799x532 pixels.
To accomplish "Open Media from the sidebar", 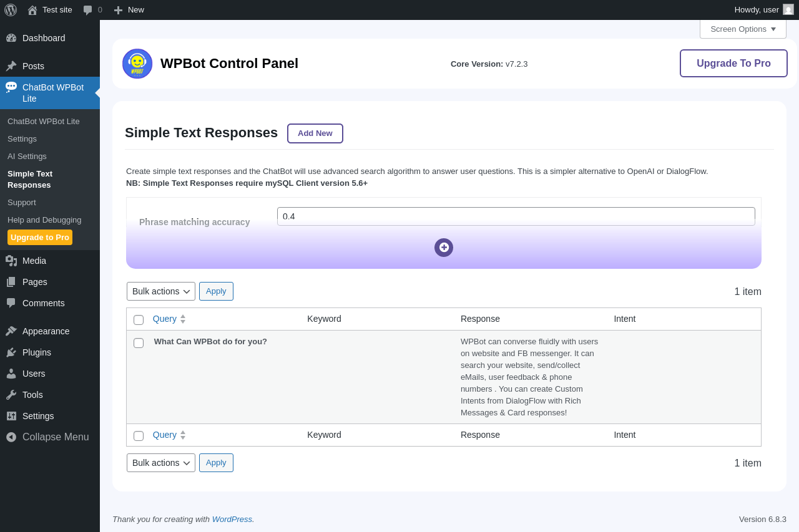I will click(34, 261).
